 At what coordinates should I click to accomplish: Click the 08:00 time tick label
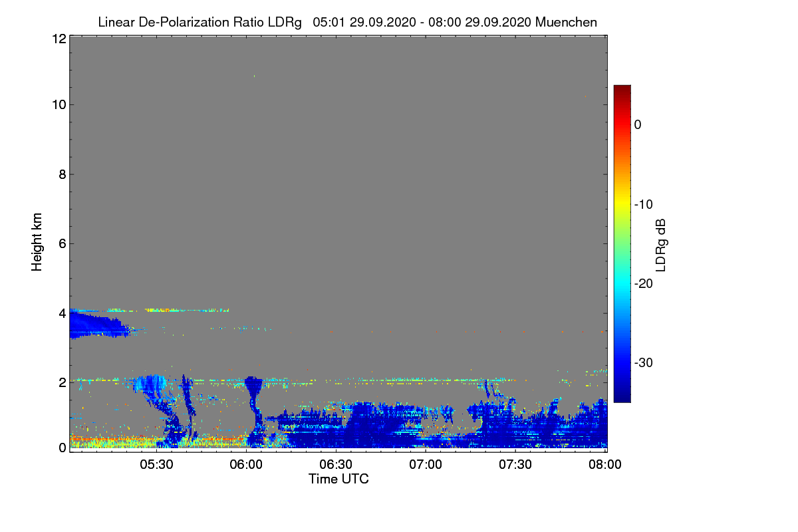click(605, 464)
